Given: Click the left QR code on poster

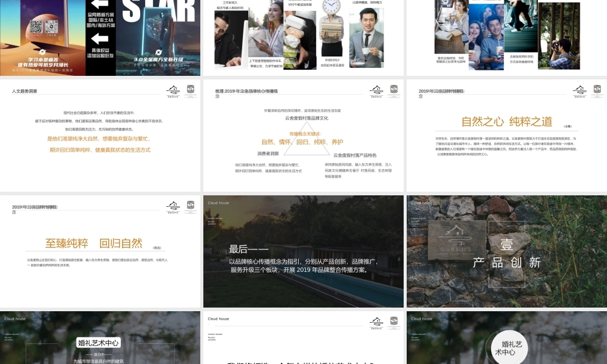Looking at the screenshot, I should coord(36,27).
